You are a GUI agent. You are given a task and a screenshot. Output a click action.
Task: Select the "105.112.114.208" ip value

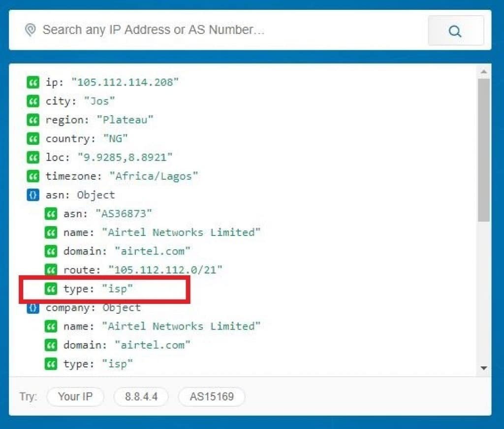pos(125,82)
